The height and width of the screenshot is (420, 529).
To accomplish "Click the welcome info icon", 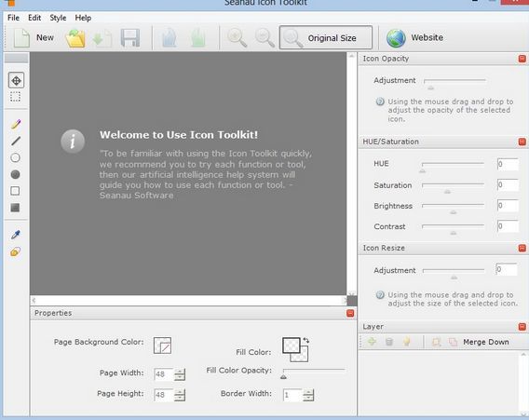I will pyautogui.click(x=73, y=142).
